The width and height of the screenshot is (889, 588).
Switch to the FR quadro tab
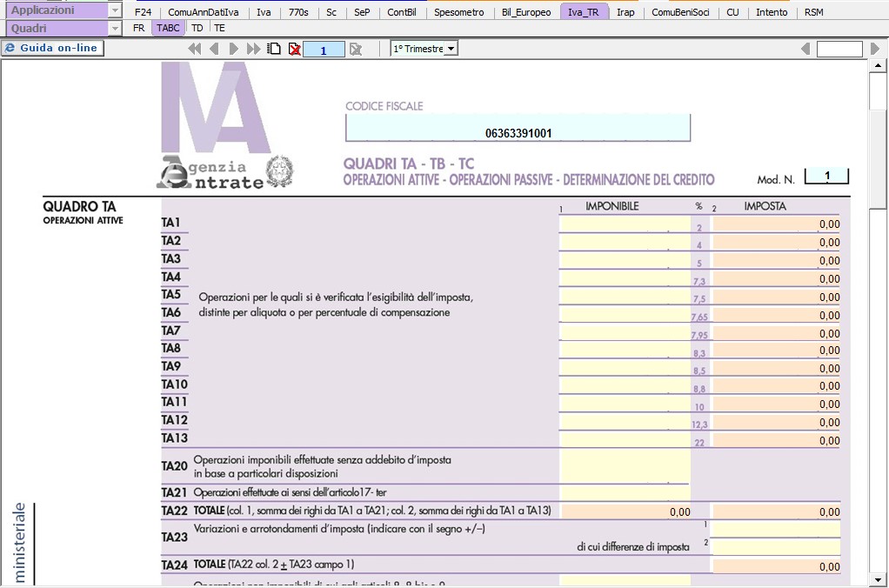tap(139, 28)
